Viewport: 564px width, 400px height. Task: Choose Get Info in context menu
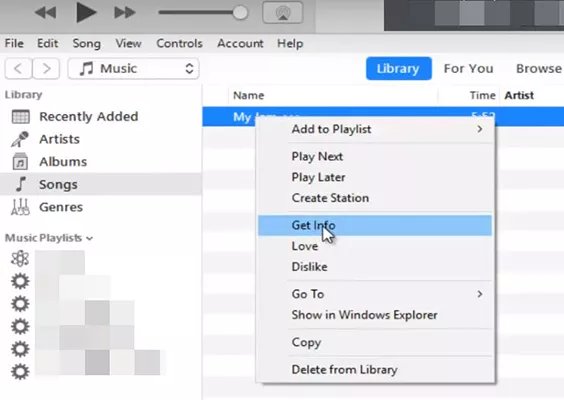(x=375, y=225)
